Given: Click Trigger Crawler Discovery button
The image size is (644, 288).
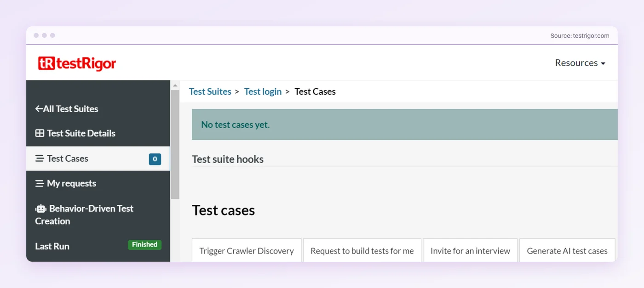Looking at the screenshot, I should [247, 250].
